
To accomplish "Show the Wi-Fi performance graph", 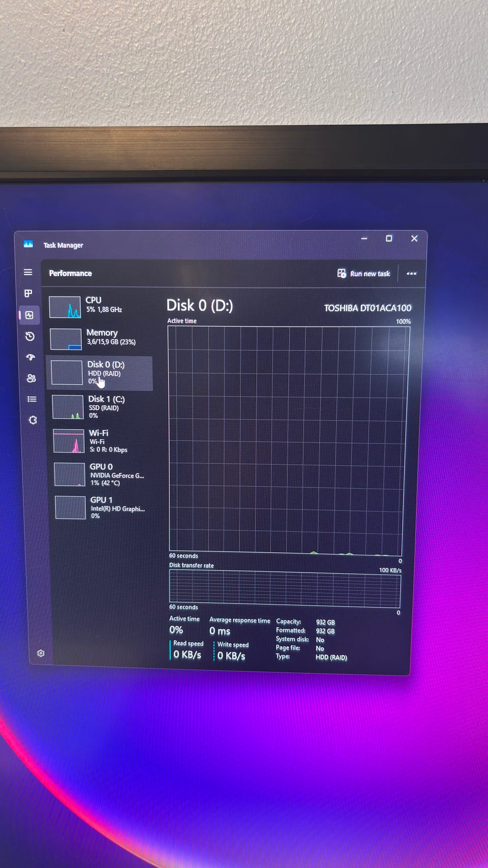I will 103,441.
